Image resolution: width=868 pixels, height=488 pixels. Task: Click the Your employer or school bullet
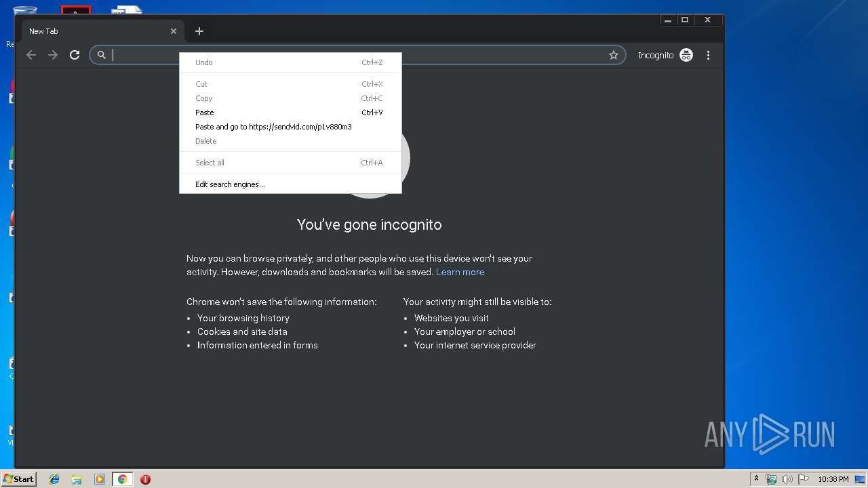465,331
